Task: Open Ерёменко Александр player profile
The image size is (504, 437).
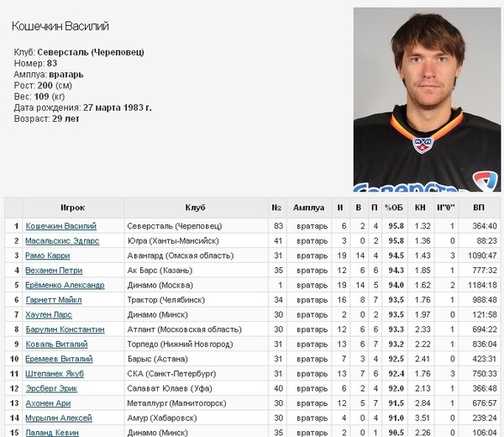Action: point(65,285)
